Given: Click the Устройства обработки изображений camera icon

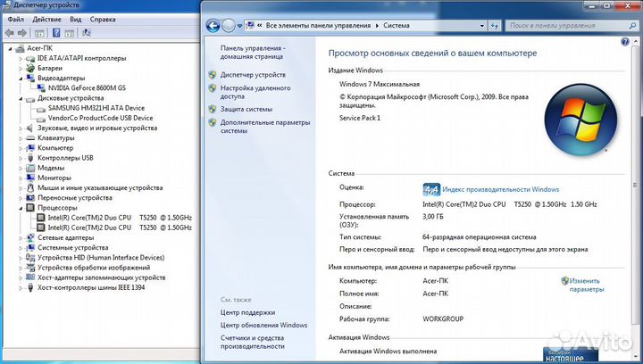Looking at the screenshot, I should point(30,268).
